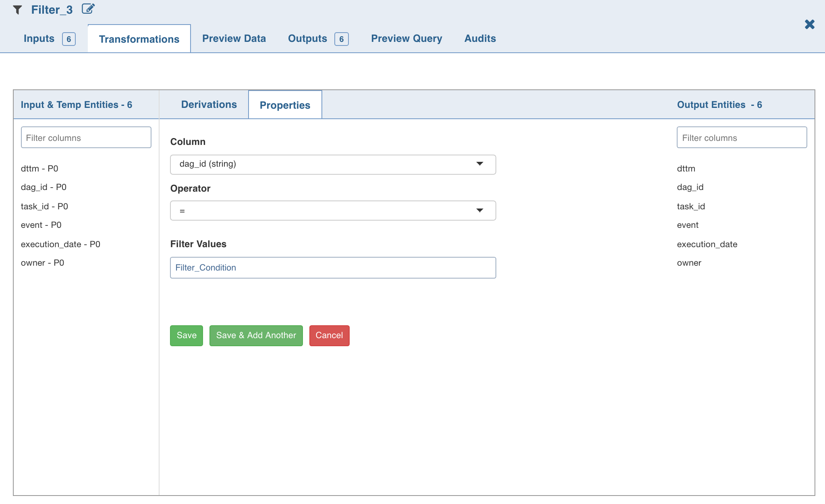Focus the input entities Filter columns box
The width and height of the screenshot is (825, 504).
tap(86, 138)
